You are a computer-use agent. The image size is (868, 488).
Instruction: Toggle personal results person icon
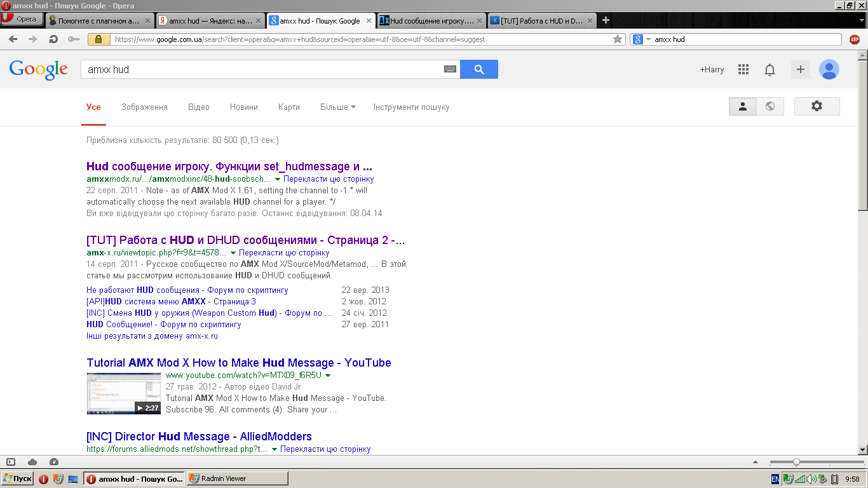click(x=742, y=106)
